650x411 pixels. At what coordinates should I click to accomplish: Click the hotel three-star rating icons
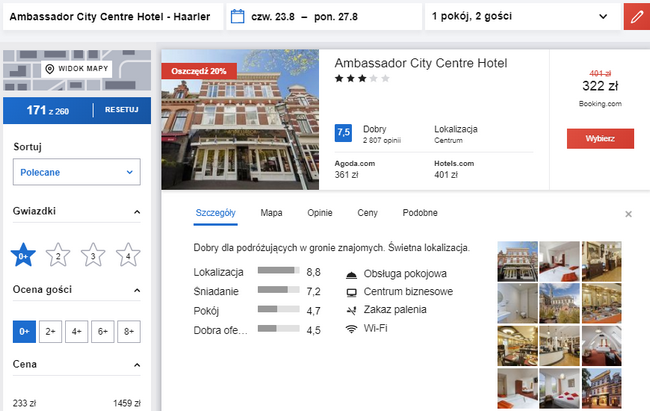pos(362,78)
